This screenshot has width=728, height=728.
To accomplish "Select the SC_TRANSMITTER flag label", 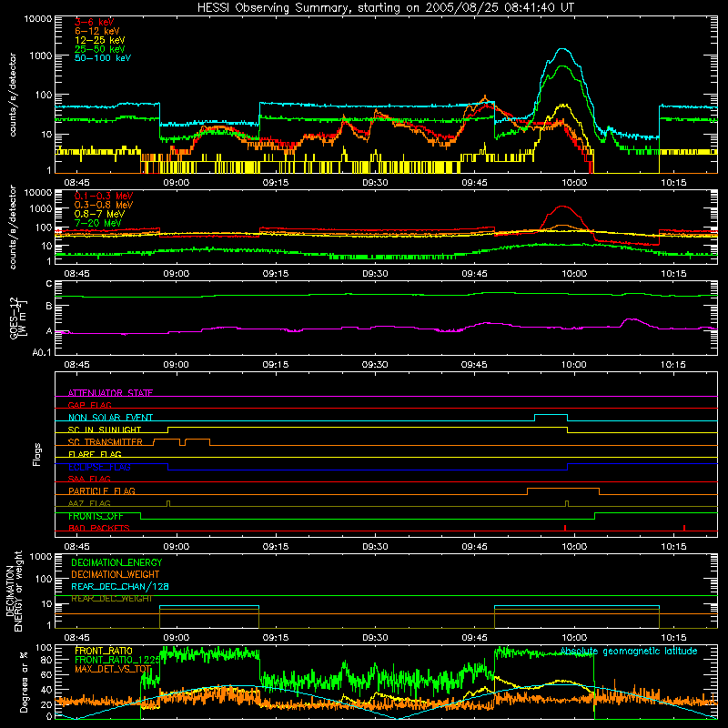I will pos(105,441).
